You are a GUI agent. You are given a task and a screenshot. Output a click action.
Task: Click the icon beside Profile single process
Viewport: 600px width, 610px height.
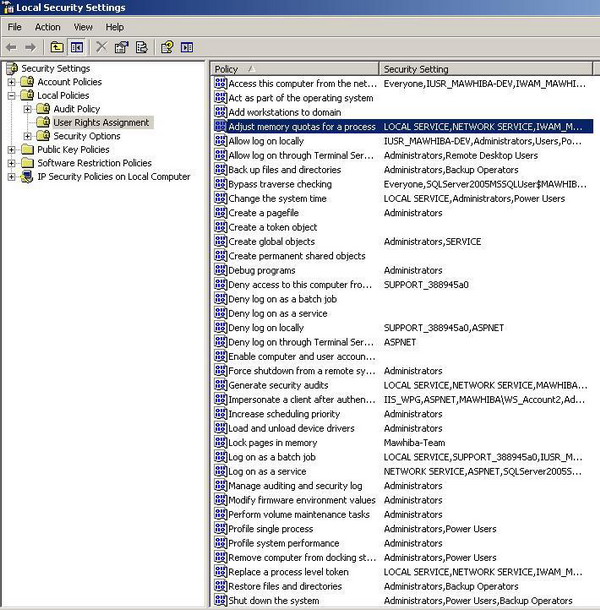point(220,529)
